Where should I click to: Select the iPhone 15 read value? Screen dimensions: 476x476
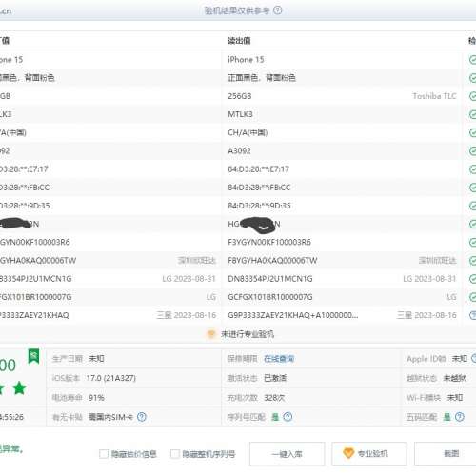[246, 60]
